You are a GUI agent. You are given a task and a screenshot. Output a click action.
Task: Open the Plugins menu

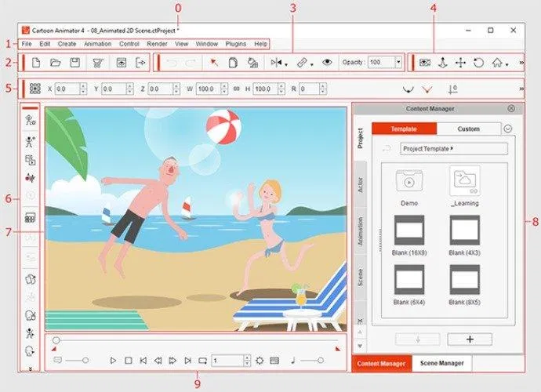click(236, 44)
